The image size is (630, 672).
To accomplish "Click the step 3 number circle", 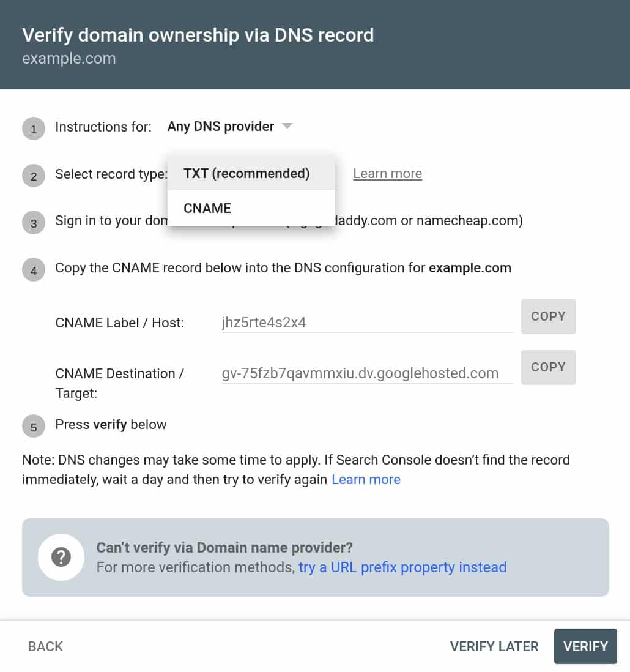I will tap(34, 223).
